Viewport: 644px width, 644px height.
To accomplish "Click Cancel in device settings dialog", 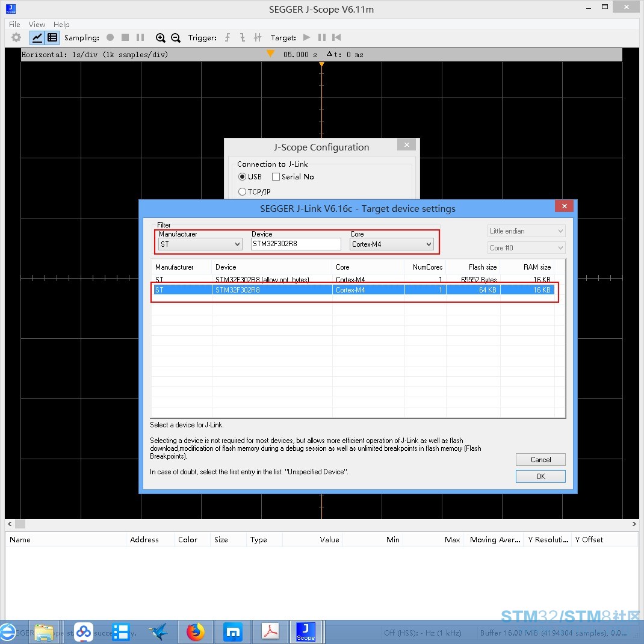I will coord(540,460).
